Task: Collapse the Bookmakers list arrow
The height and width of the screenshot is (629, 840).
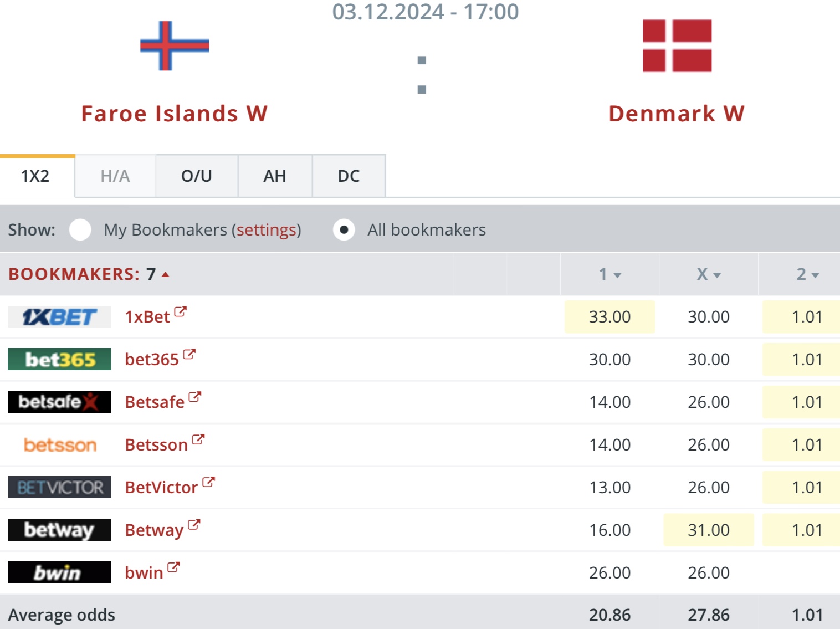Action: pyautogui.click(x=165, y=274)
